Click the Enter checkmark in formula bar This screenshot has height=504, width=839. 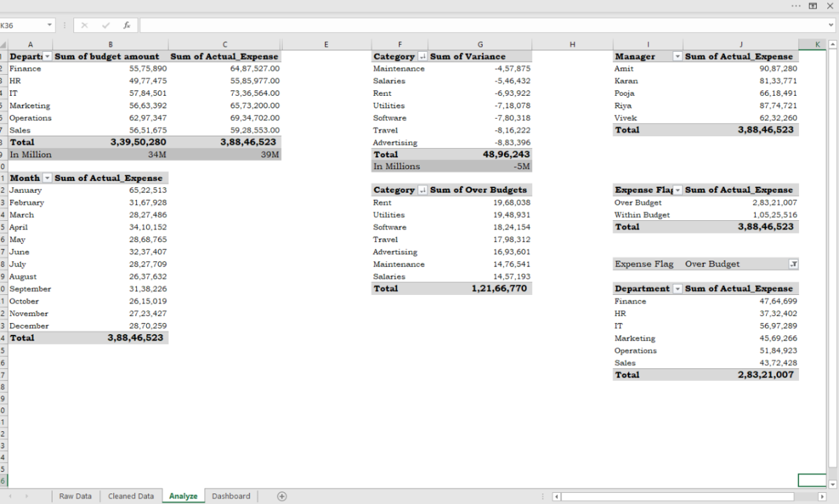[x=106, y=25]
